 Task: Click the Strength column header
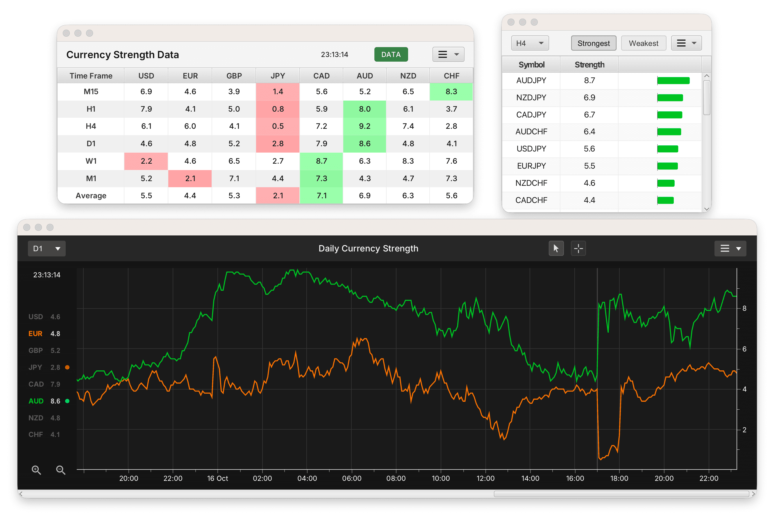coord(589,64)
